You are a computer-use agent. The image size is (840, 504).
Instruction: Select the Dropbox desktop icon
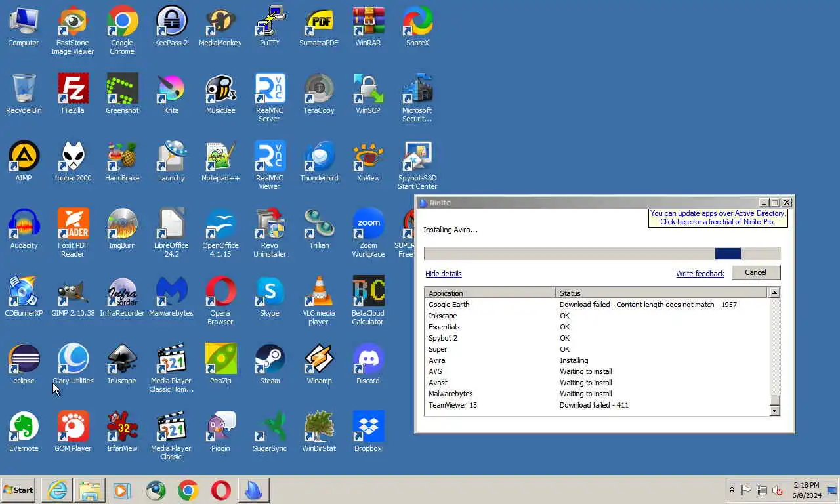tap(368, 432)
